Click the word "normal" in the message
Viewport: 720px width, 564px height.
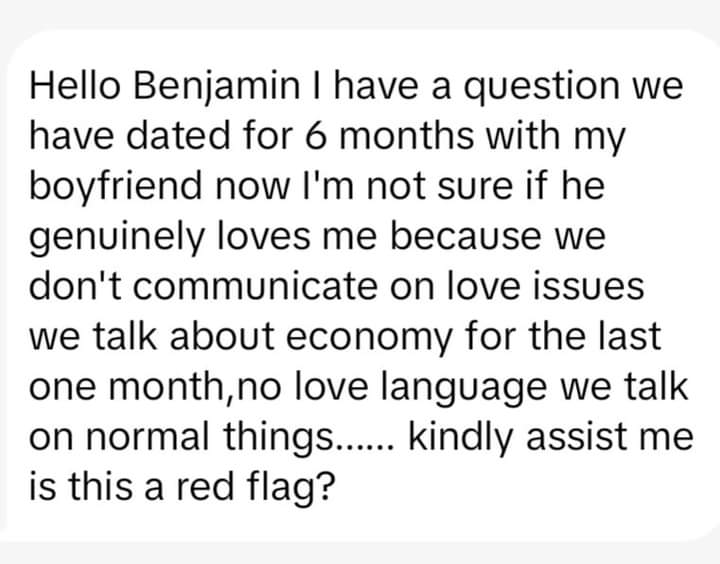click(174, 437)
